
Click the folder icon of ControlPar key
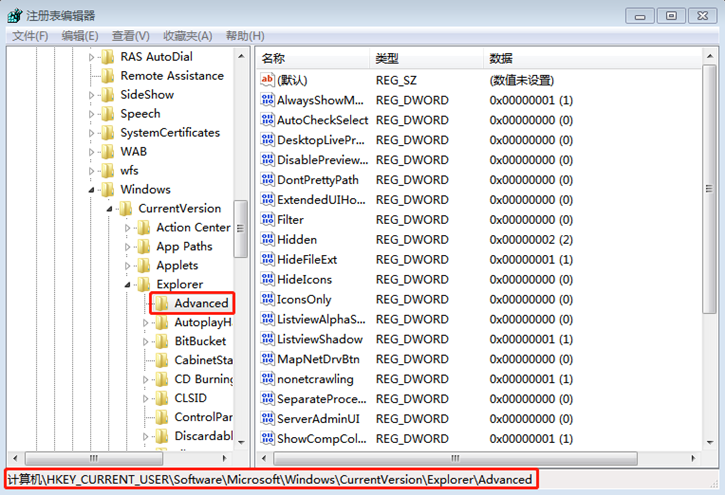pos(161,417)
